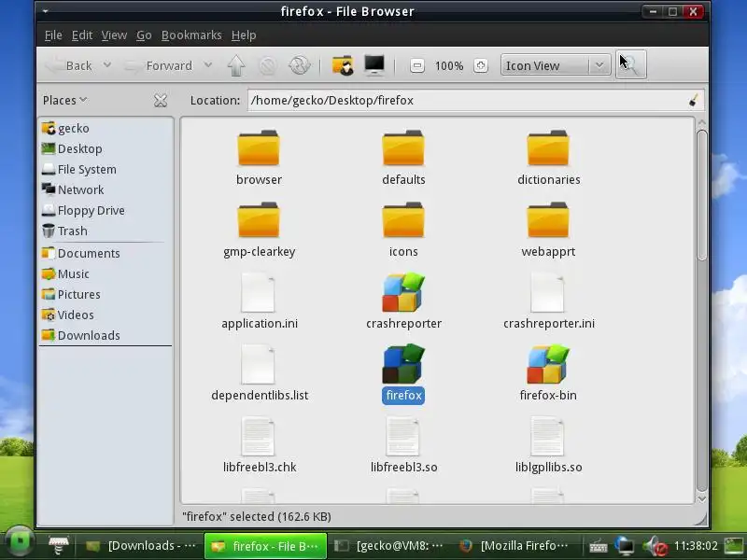
Task: Select the dependentlibs.list file icon
Action: tap(258, 364)
